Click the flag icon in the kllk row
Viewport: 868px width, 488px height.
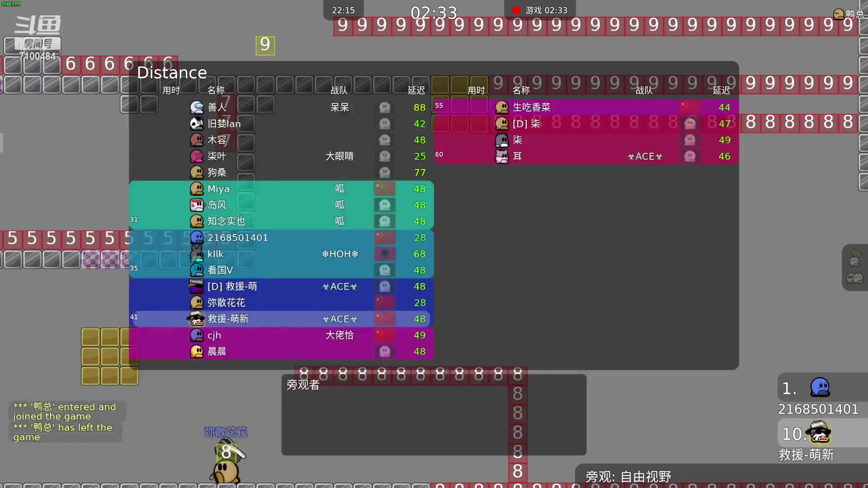[385, 253]
